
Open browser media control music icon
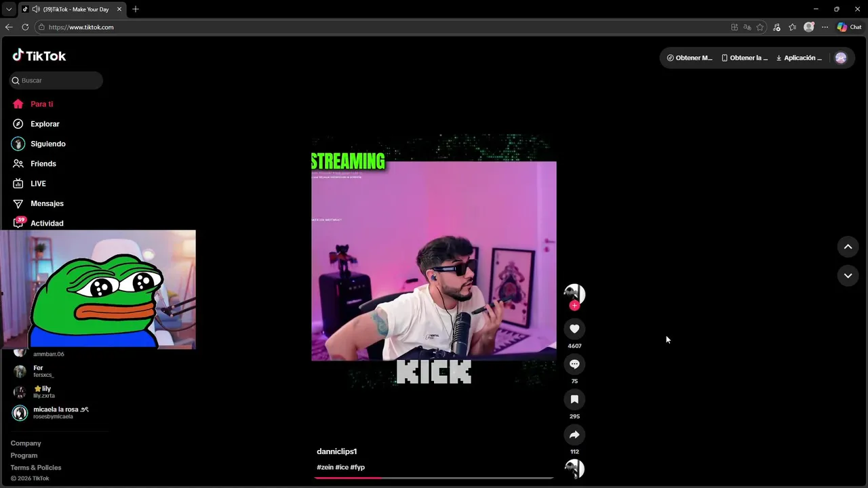(x=776, y=27)
